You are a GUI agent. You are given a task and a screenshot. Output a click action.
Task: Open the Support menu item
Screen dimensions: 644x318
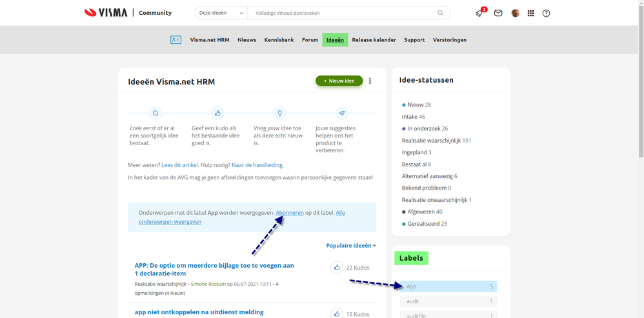pyautogui.click(x=414, y=40)
